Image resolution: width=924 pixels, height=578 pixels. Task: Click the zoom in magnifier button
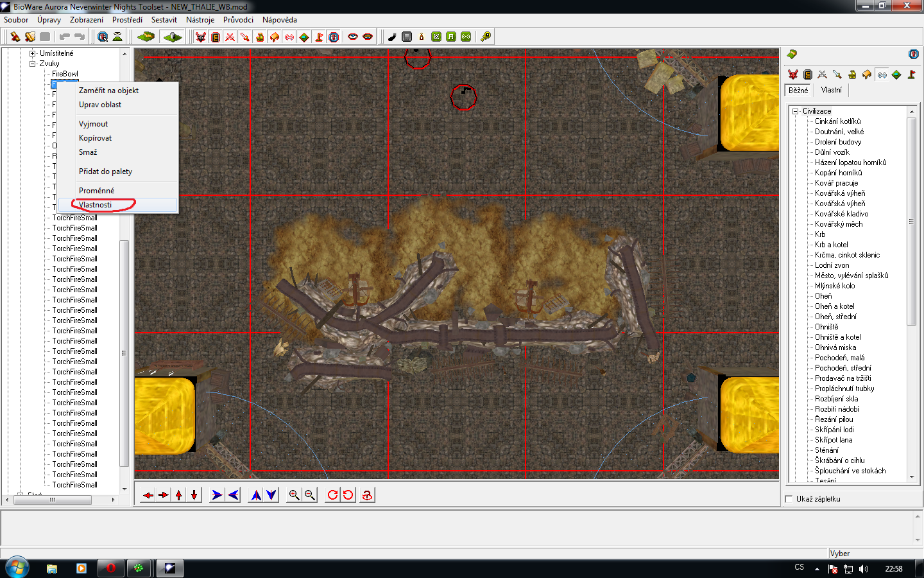pyautogui.click(x=294, y=495)
